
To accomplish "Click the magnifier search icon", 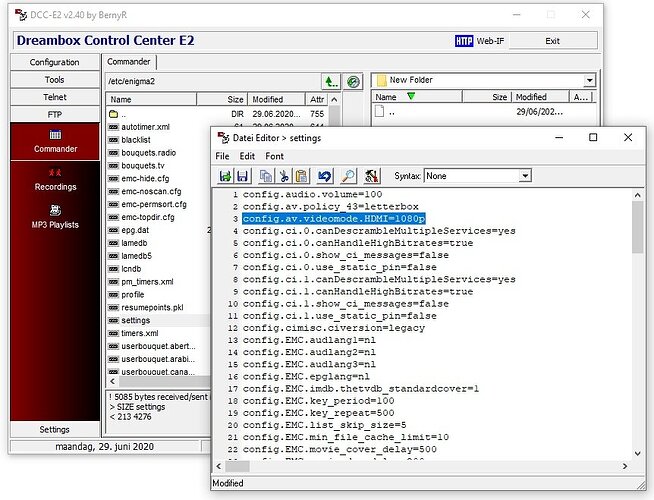I will pyautogui.click(x=348, y=176).
